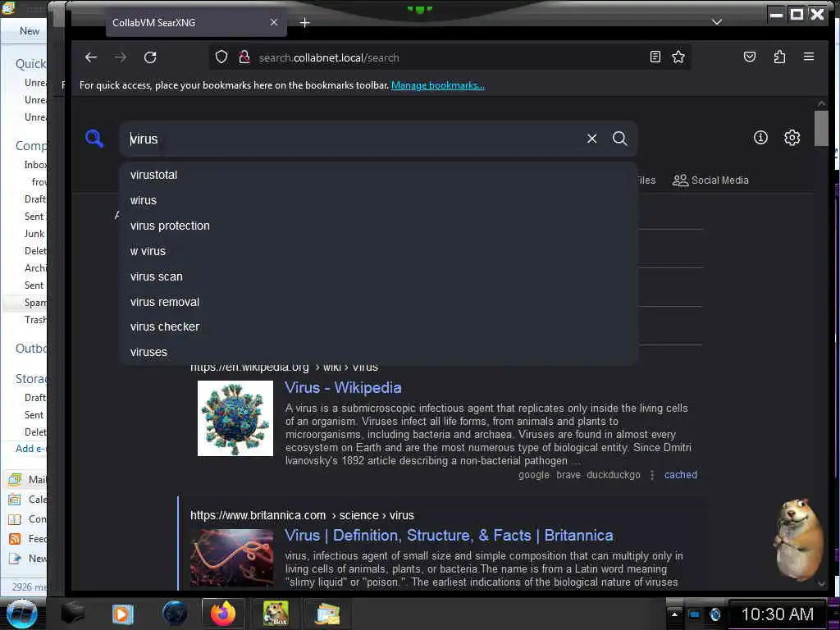Close the CollabVM SearXNG tab
This screenshot has height=630, width=840.
coord(274,22)
